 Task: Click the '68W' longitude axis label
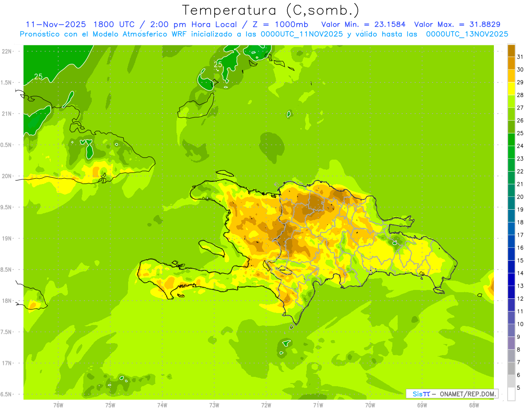[x=474, y=405]
